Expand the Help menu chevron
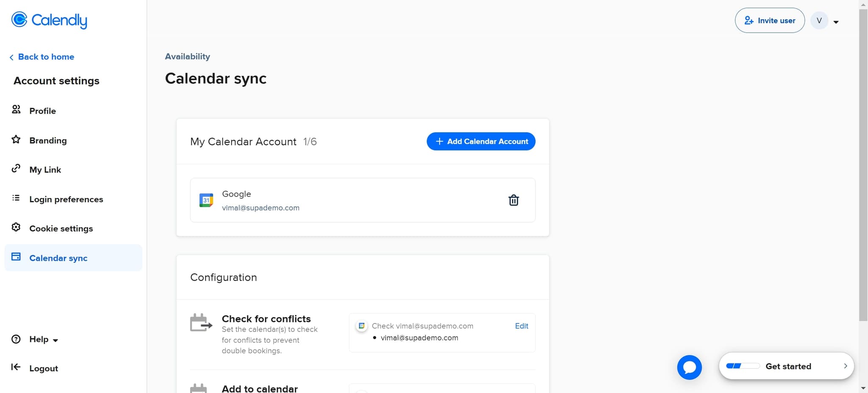Image resolution: width=868 pixels, height=393 pixels. (x=56, y=340)
